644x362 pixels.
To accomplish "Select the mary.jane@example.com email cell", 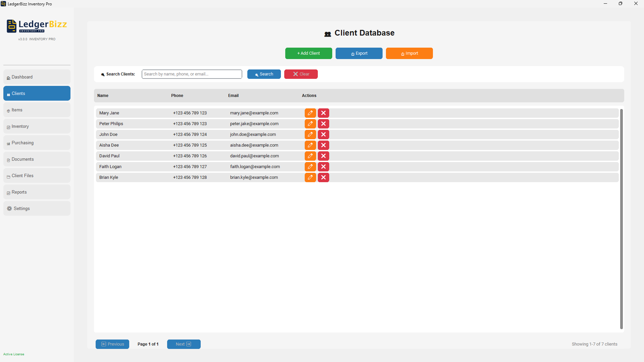I will coord(254,113).
